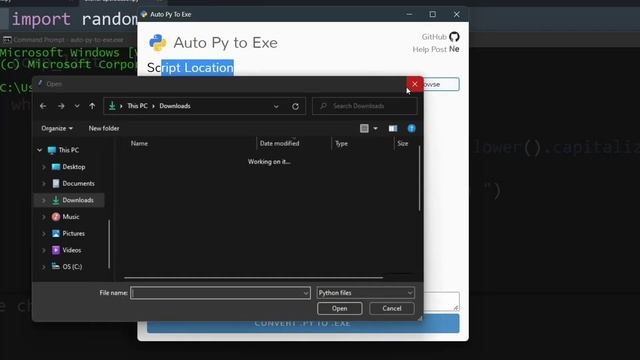Open the GitHub link in Auto Py to Exe
This screenshot has height=360, width=640.
[x=440, y=37]
